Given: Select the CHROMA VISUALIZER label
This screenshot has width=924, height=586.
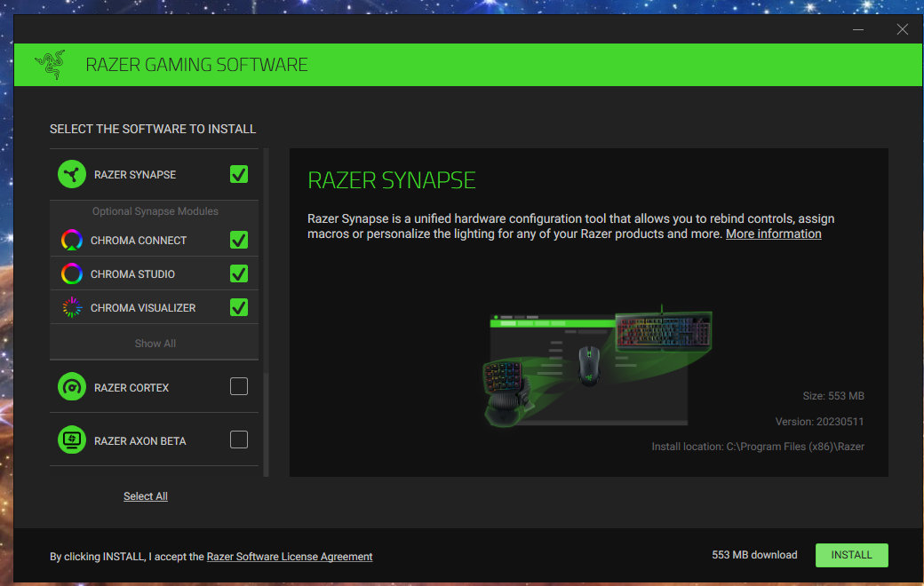Looking at the screenshot, I should point(143,308).
